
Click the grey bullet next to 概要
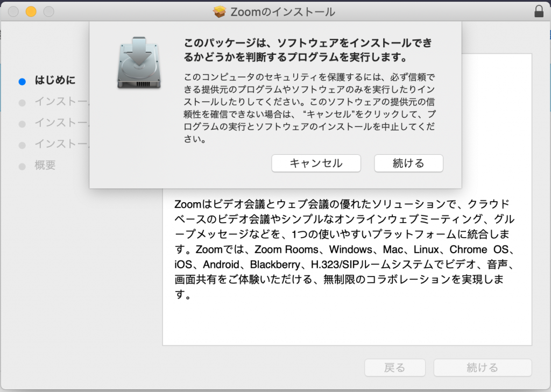tap(22, 167)
